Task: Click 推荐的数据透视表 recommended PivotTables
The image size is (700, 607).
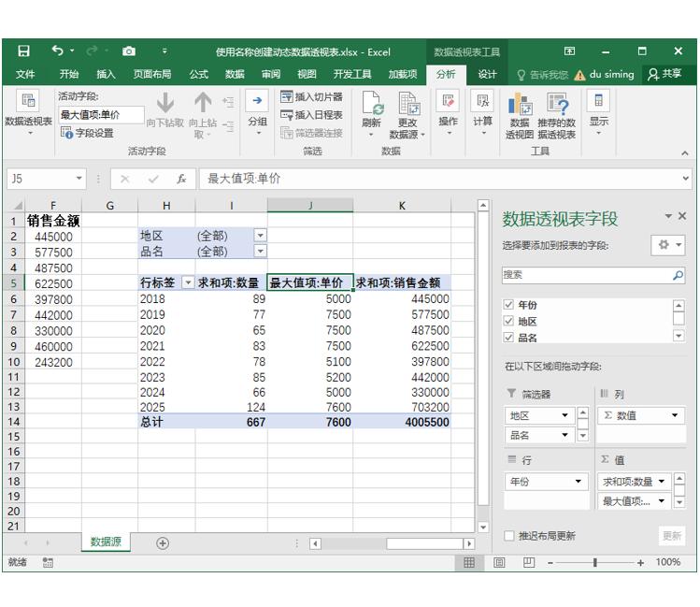Action: 557,115
